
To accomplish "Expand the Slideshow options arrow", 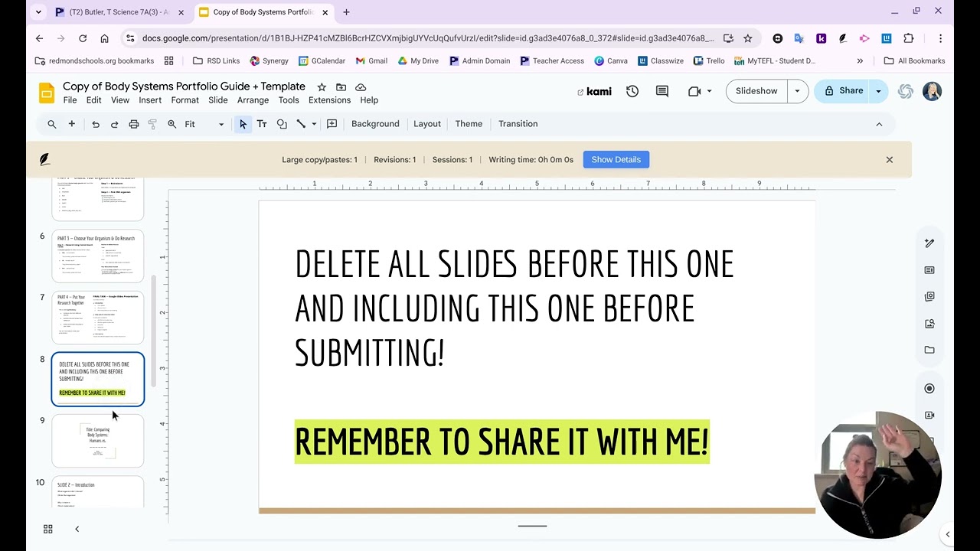I will [797, 91].
